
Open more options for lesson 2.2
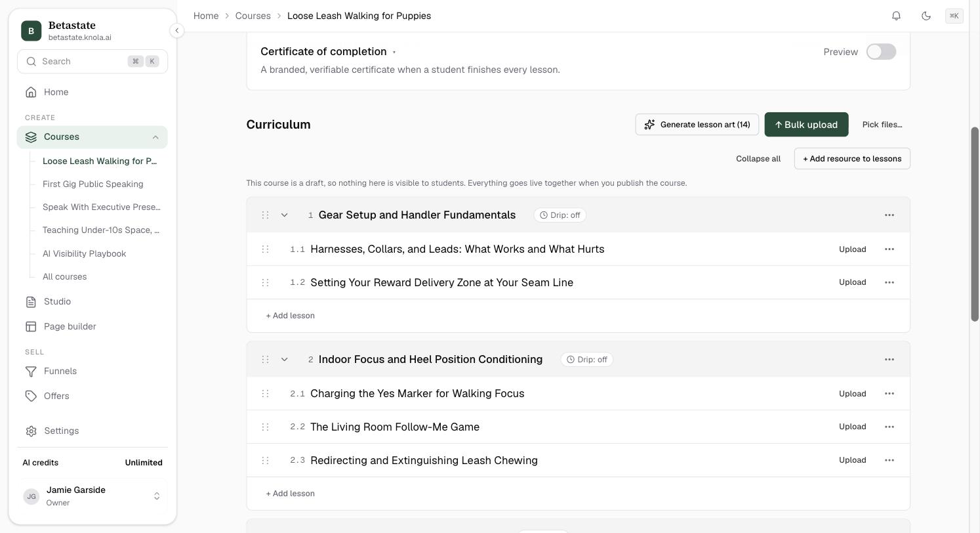889,427
